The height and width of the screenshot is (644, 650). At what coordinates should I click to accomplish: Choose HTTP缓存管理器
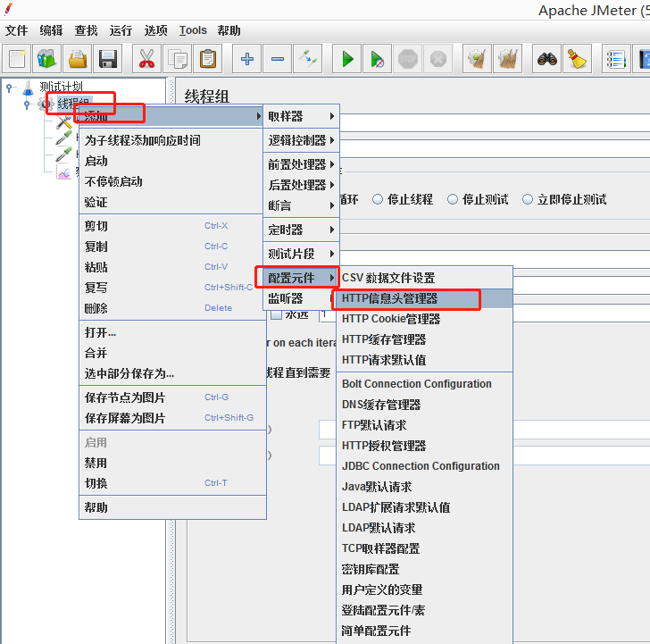pos(425,339)
